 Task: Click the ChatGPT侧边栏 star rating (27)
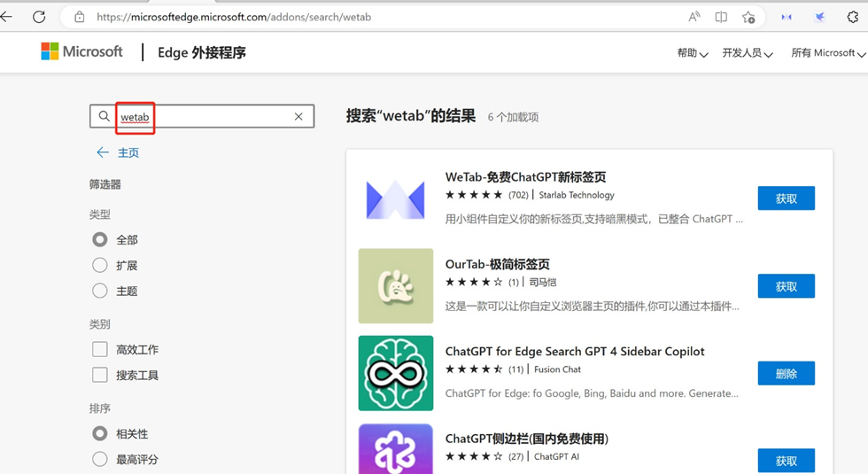[484, 457]
